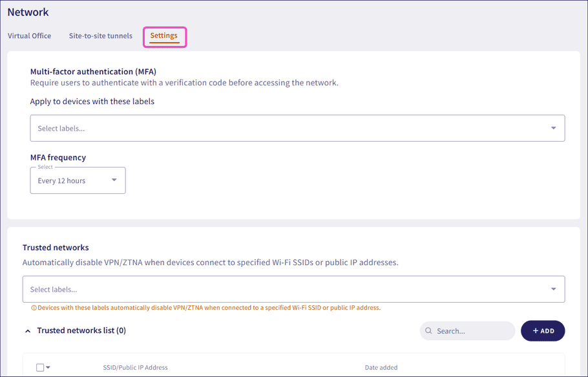
Task: Switch to the Virtual Office tab
Action: point(29,36)
